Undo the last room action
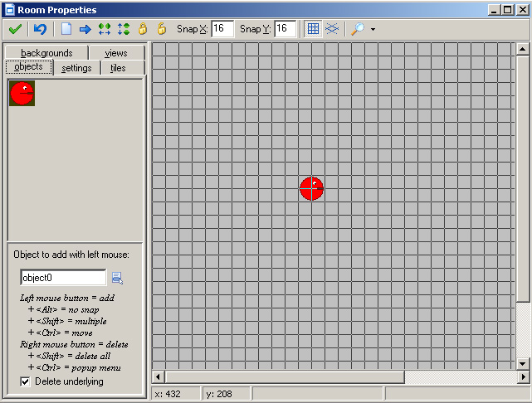 coord(40,29)
